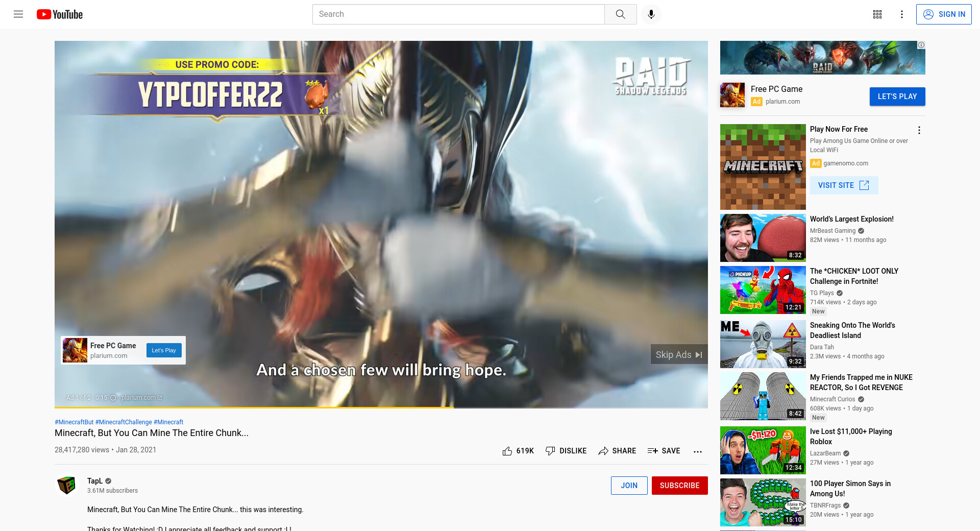Open The *CHICKEN* LOOT ONLY title
The image size is (980, 531).
854,276
